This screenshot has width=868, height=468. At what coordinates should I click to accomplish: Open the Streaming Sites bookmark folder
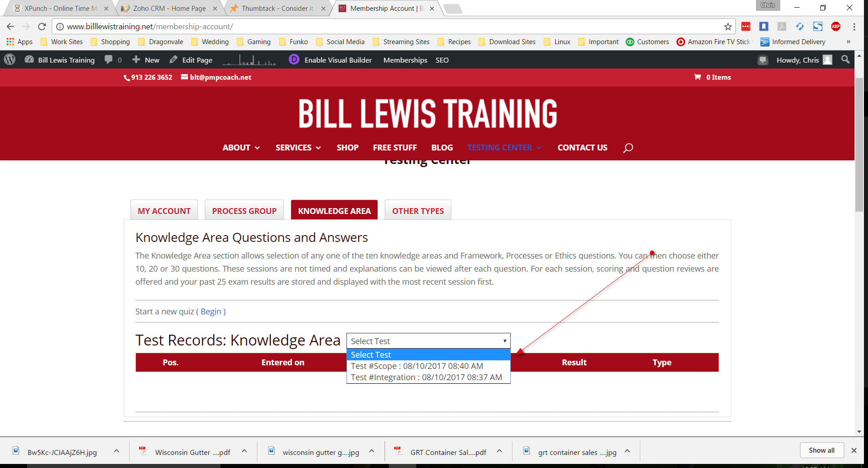401,42
